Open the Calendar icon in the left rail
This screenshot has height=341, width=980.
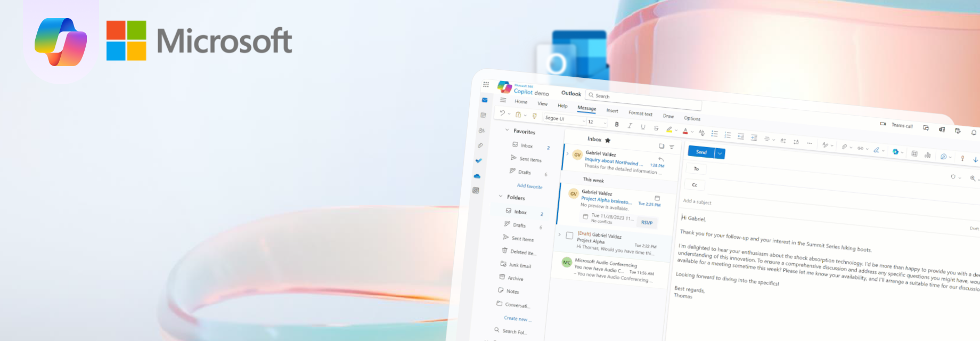483,115
